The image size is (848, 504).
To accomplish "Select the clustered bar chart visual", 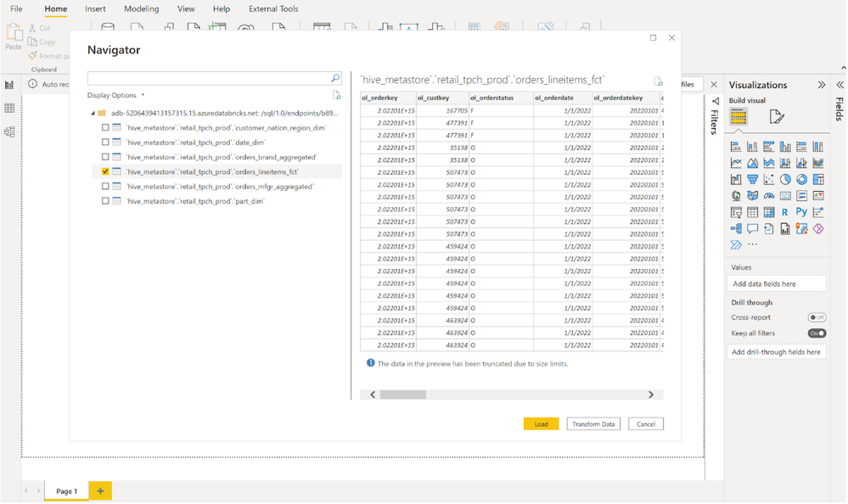I will [768, 147].
